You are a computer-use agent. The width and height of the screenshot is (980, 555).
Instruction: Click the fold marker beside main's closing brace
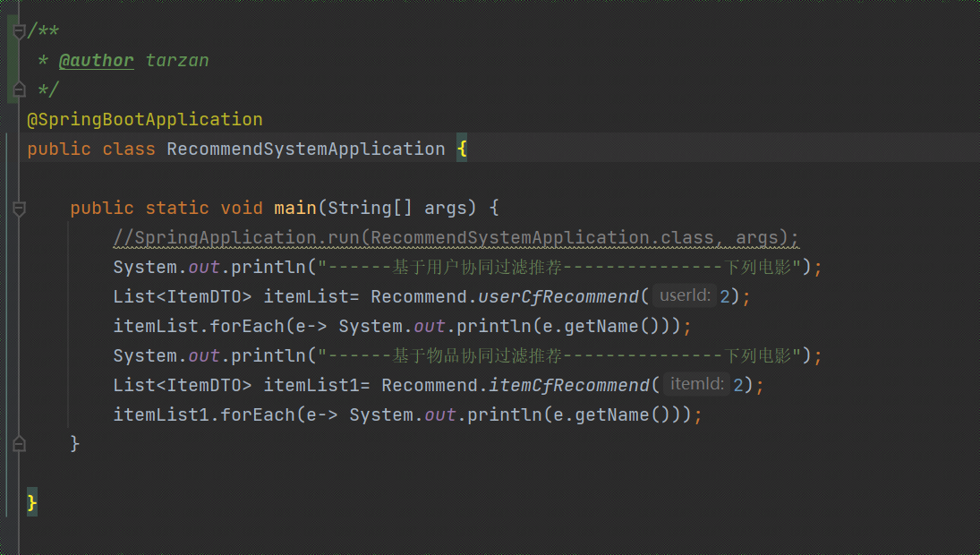point(18,443)
